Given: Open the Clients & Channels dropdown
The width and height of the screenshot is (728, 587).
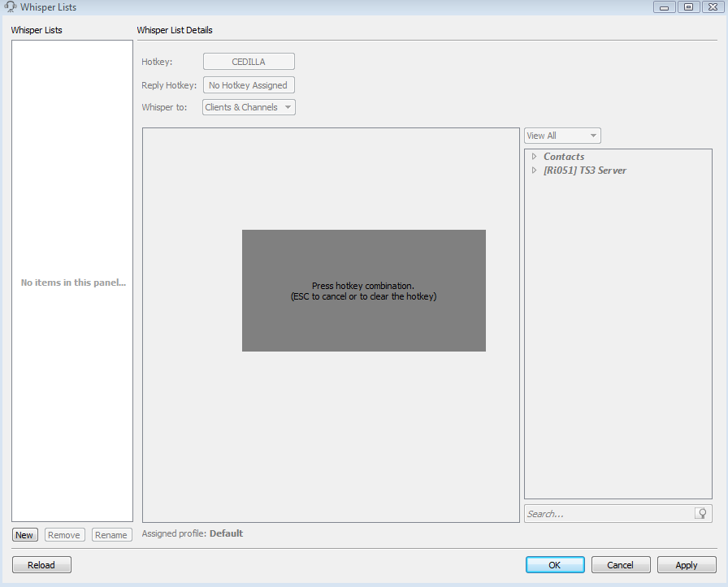Looking at the screenshot, I should [x=249, y=107].
